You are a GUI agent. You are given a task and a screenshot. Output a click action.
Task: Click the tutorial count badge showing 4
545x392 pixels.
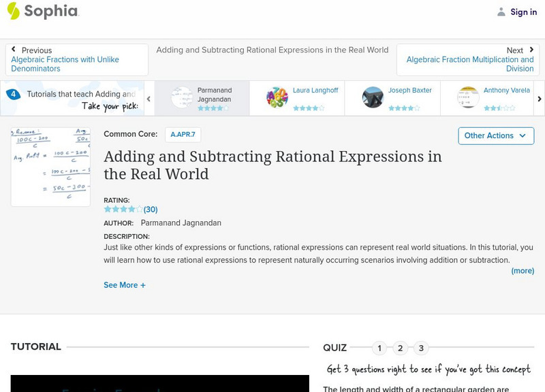tap(13, 95)
